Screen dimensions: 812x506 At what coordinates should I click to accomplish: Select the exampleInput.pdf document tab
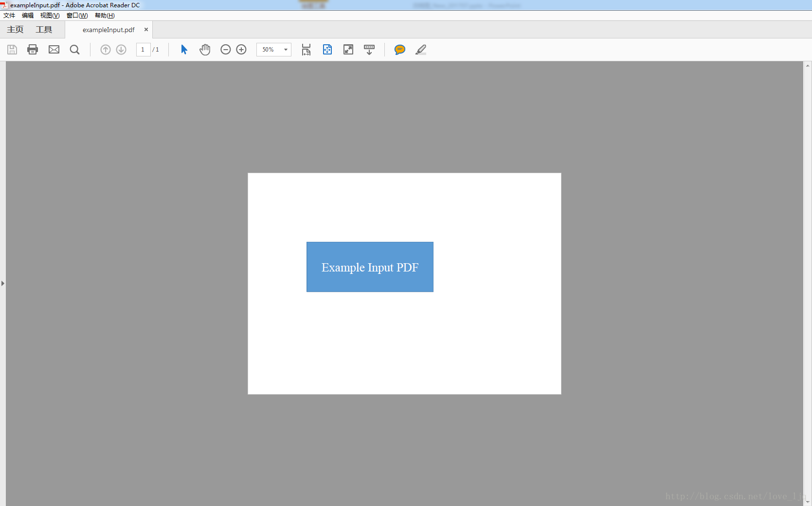pyautogui.click(x=108, y=30)
